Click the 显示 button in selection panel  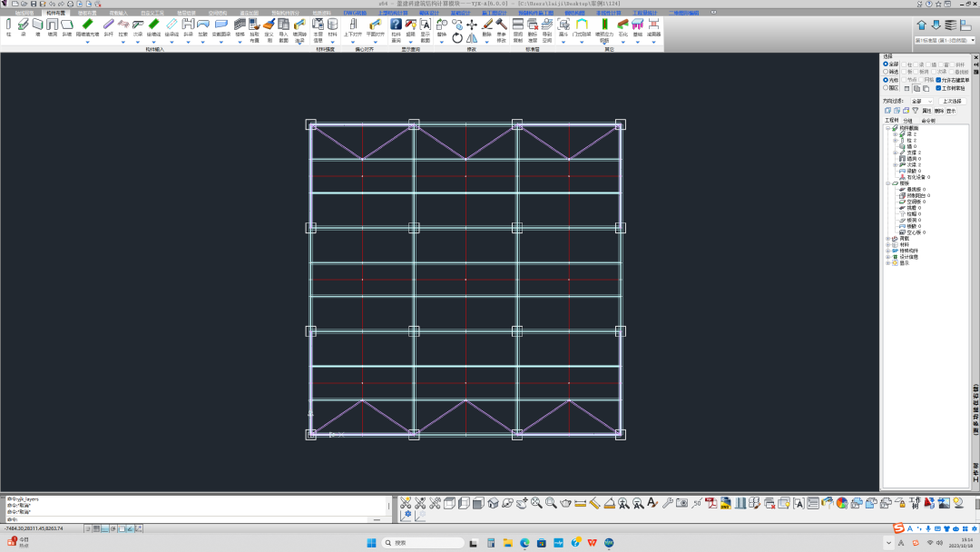tap(951, 111)
